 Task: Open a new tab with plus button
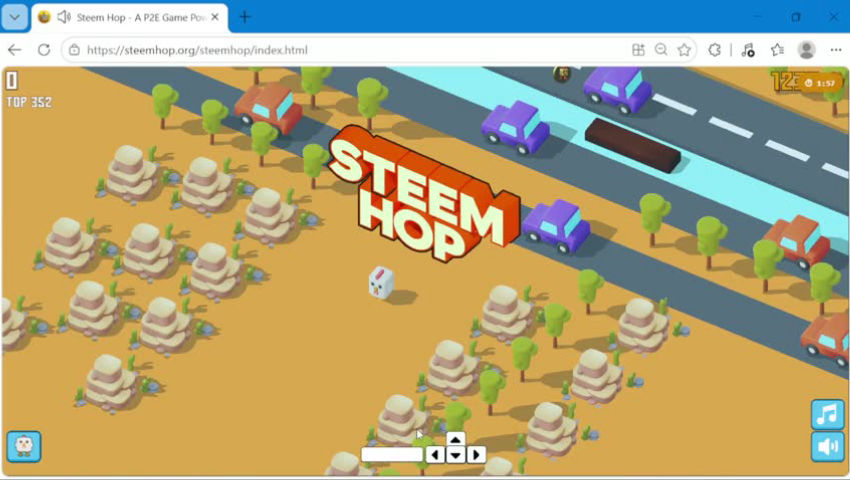(x=245, y=17)
